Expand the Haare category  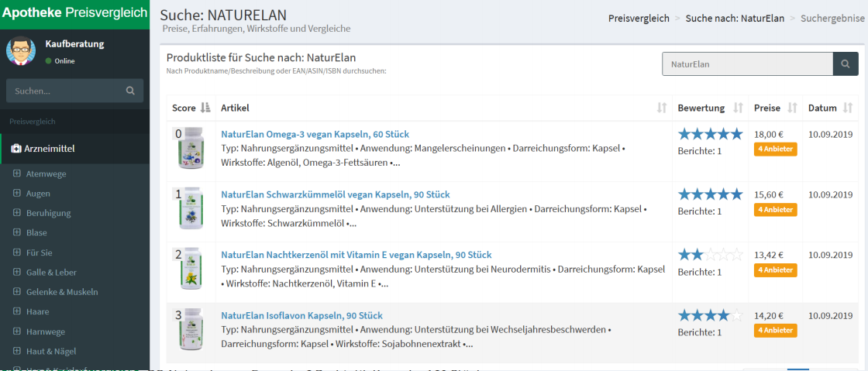tap(16, 312)
